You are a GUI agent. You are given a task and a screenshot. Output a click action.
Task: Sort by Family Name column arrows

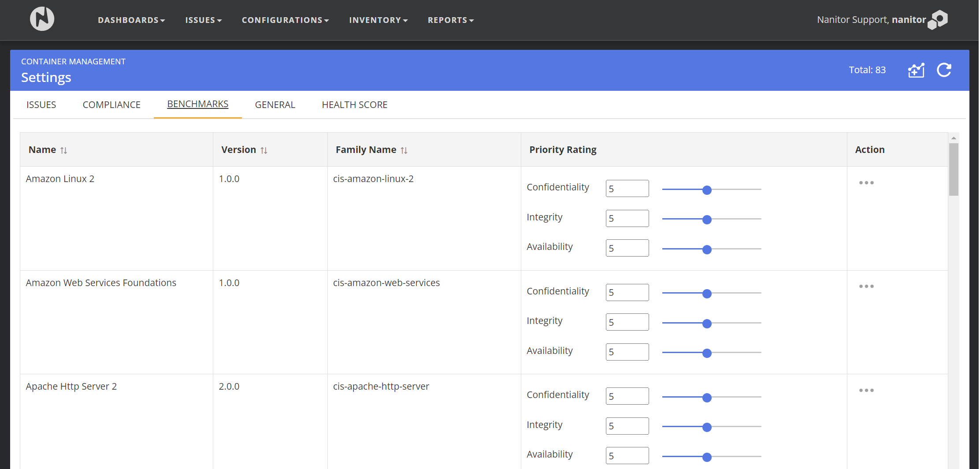(404, 150)
